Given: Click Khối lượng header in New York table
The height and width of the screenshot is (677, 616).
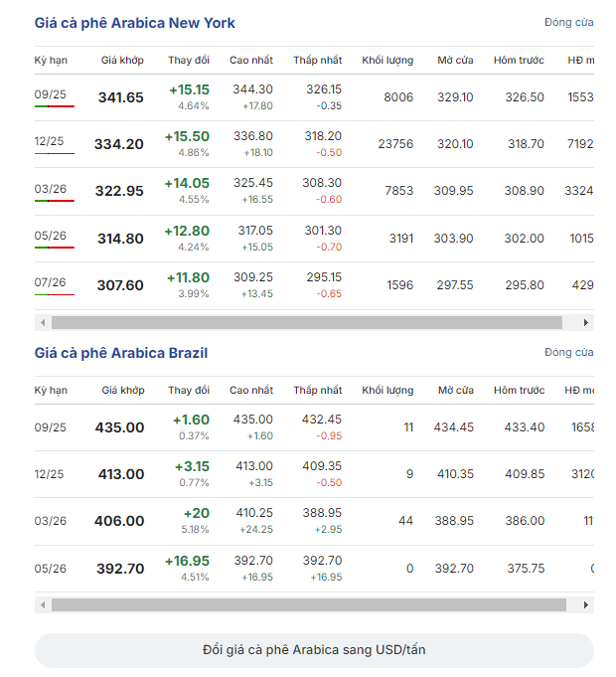Looking at the screenshot, I should click(x=387, y=60).
